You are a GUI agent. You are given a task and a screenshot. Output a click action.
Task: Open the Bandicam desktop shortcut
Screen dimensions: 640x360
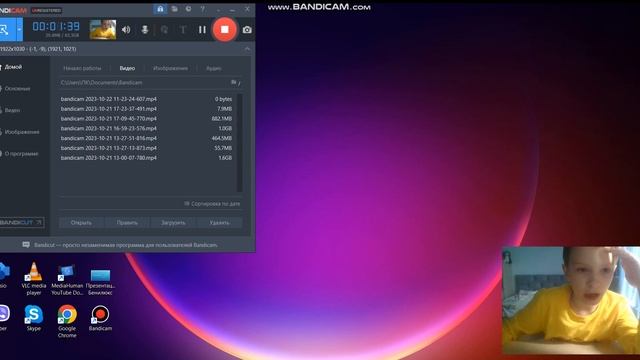(100, 318)
